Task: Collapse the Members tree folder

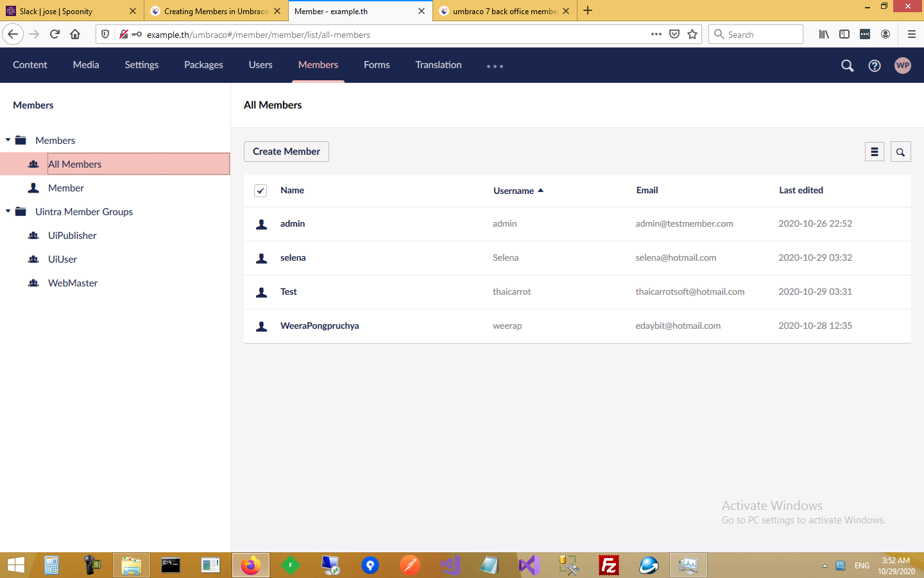Action: (8, 140)
